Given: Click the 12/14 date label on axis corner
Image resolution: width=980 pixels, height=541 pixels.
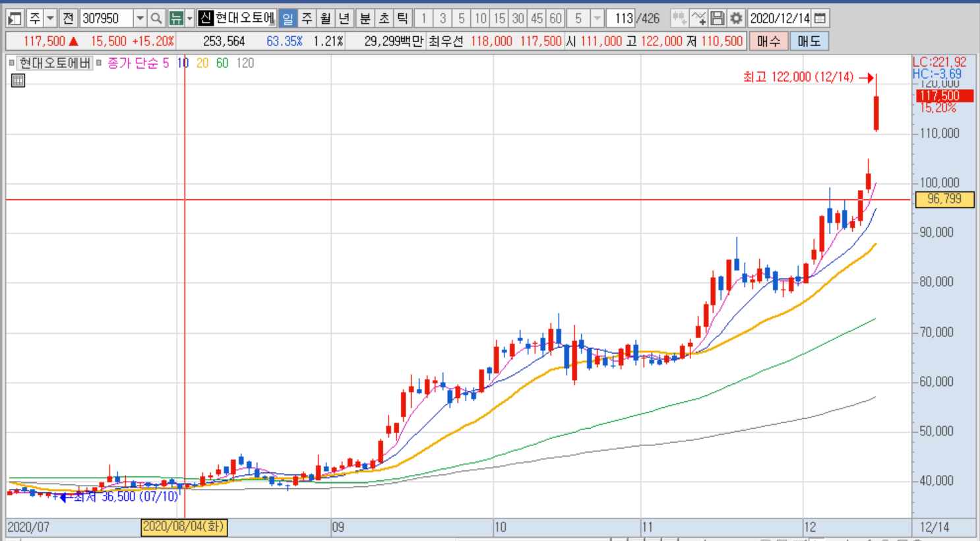Looking at the screenshot, I should point(934,526).
